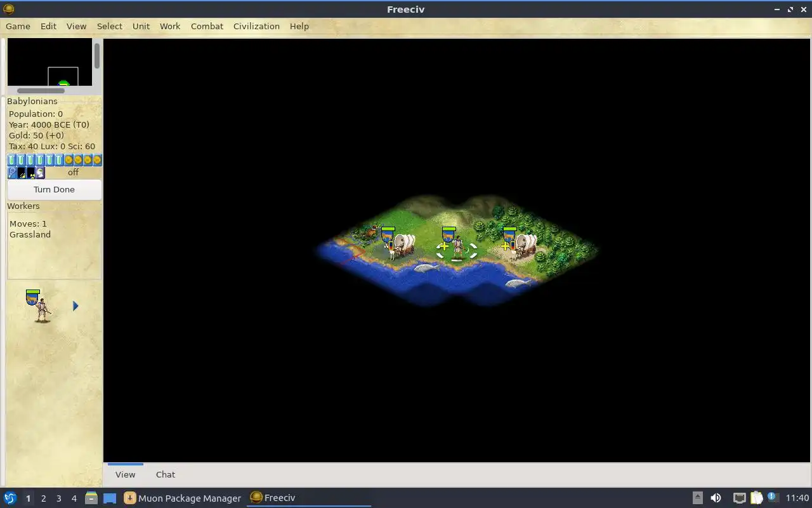This screenshot has height=508, width=812.
Task: Click the update notification tray icon
Action: point(772,497)
